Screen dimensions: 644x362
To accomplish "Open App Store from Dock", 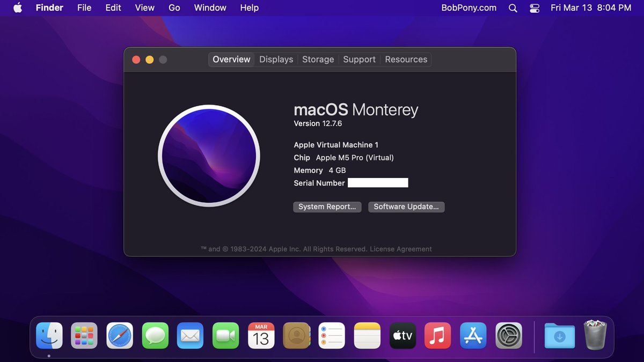I will pyautogui.click(x=473, y=336).
